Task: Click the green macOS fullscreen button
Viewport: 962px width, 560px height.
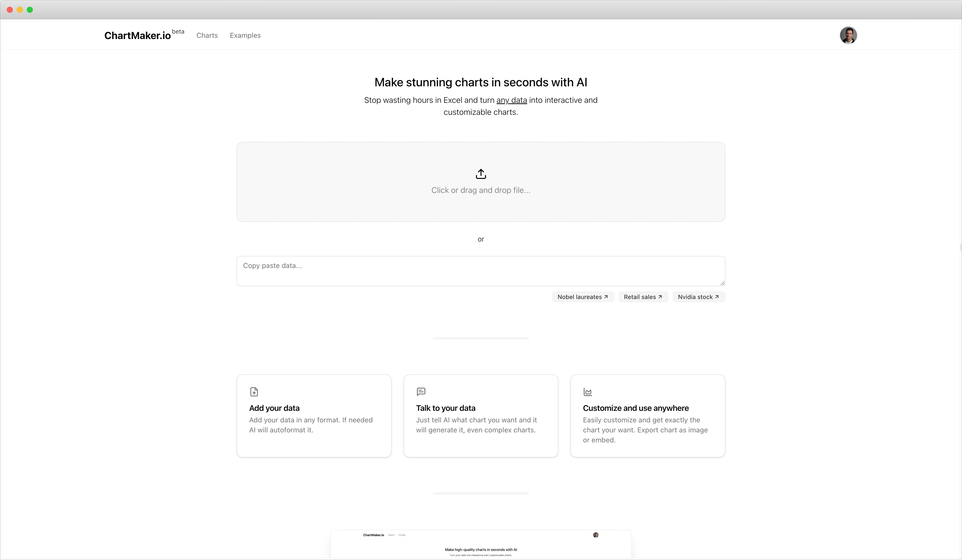Action: tap(30, 10)
